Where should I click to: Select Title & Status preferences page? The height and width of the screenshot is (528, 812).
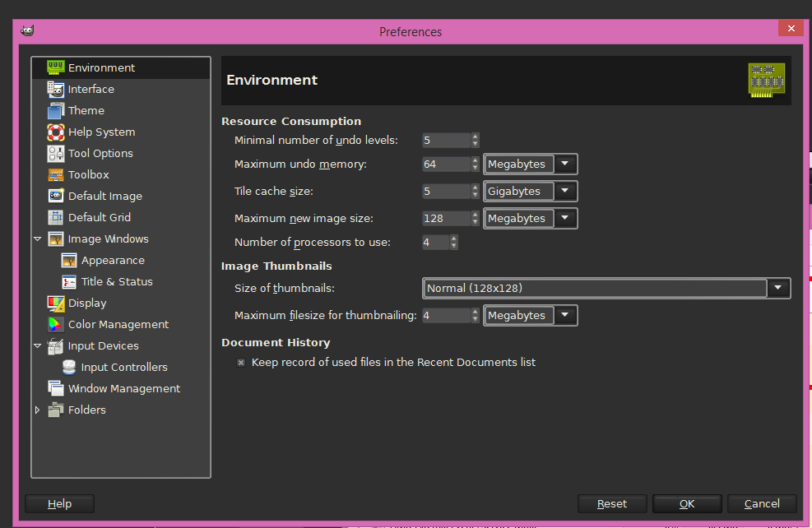tap(117, 281)
